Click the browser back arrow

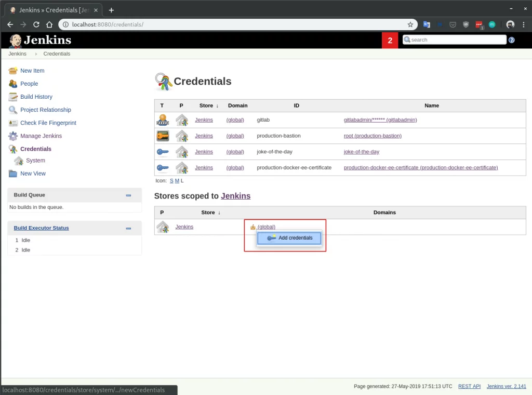[10, 24]
